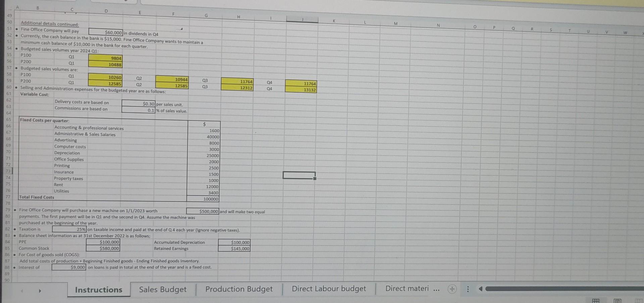
Task: Select column G header
Action: (206, 15)
